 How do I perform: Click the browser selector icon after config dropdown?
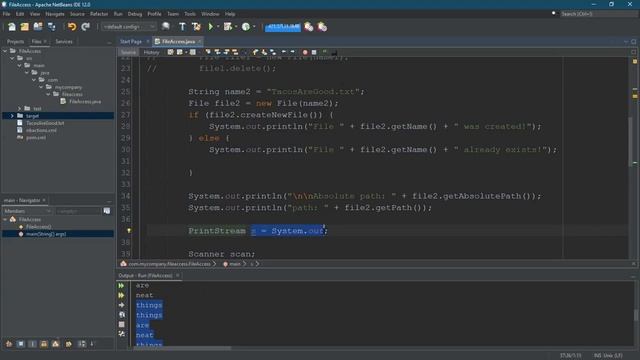point(166,27)
